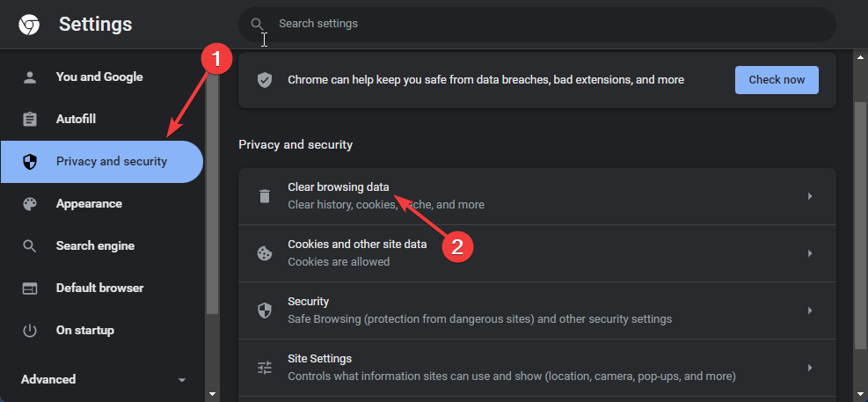Viewport: 868px width, 402px height.
Task: Click the trash can icon beside Clear browsing data
Action: click(x=265, y=196)
